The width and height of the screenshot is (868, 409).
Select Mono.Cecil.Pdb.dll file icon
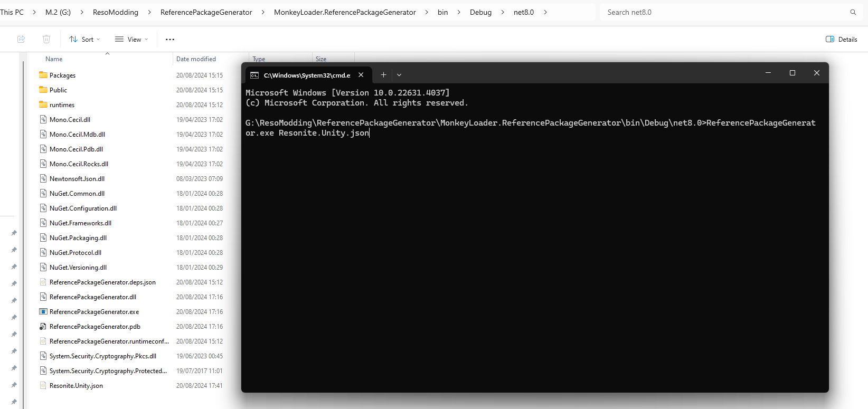pyautogui.click(x=43, y=149)
